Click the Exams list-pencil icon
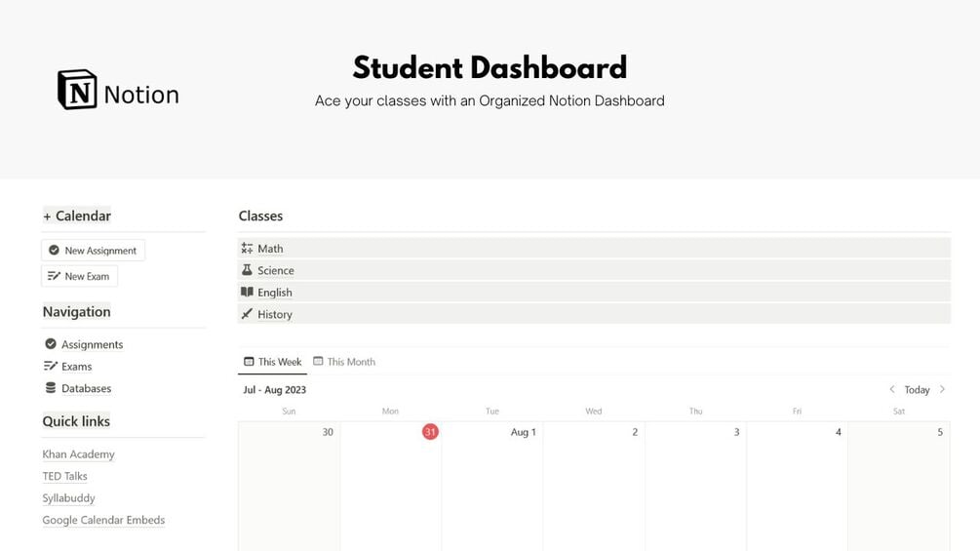Screen dimensions: 980x551 [51, 367]
